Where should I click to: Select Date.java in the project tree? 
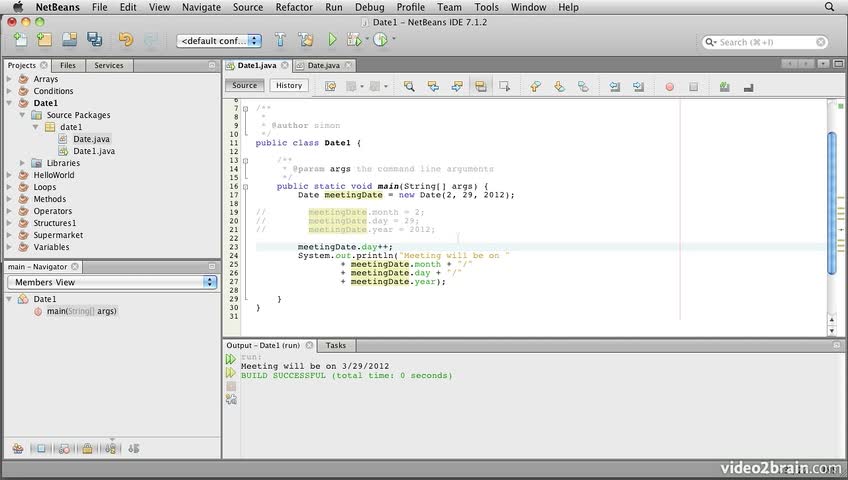(91, 139)
